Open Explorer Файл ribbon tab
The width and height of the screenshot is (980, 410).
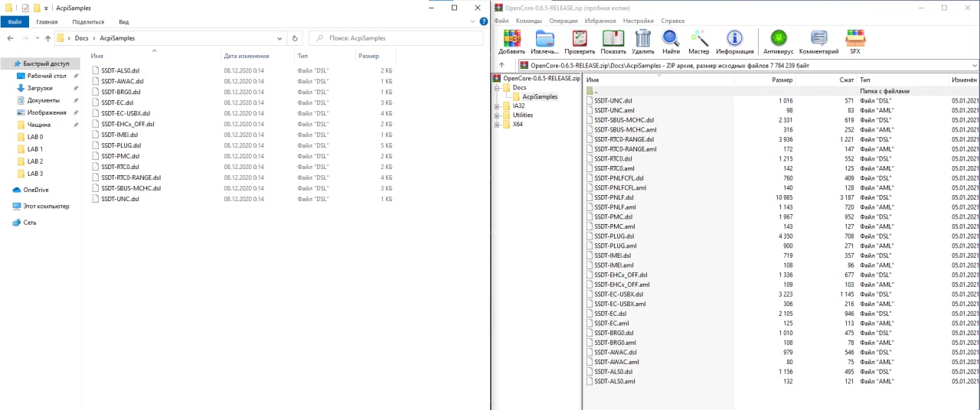(15, 22)
